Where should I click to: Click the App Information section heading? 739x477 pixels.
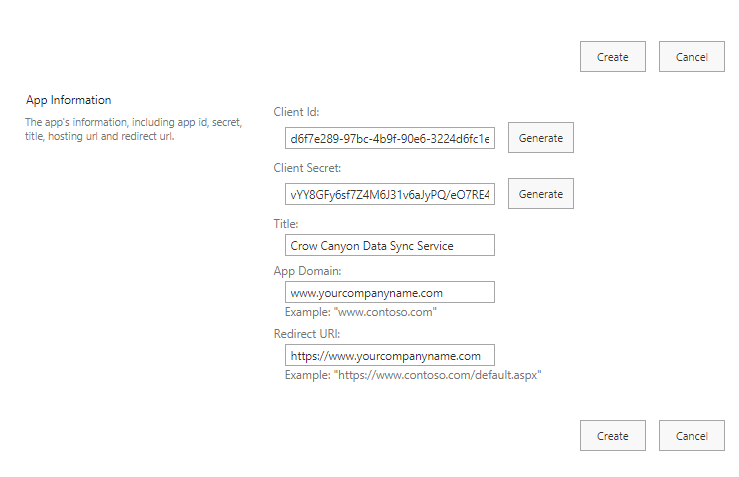point(68,100)
